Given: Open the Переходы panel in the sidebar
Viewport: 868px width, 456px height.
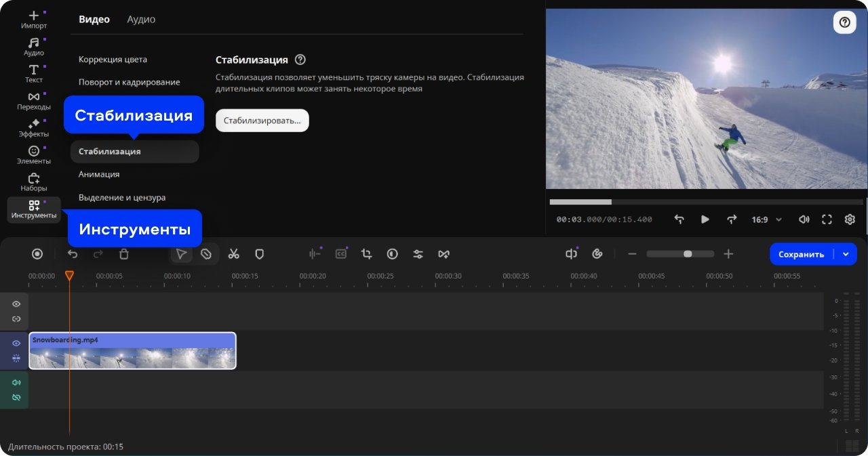Looking at the screenshot, I should point(34,100).
